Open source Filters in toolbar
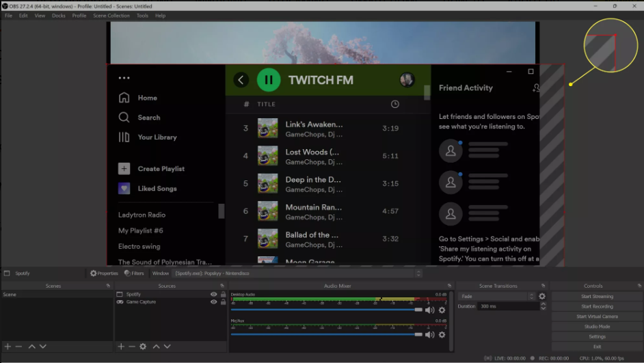644x363 pixels. click(x=134, y=273)
